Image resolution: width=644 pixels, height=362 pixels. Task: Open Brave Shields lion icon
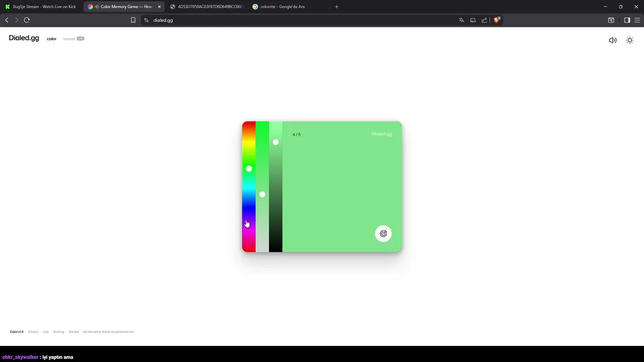click(497, 20)
